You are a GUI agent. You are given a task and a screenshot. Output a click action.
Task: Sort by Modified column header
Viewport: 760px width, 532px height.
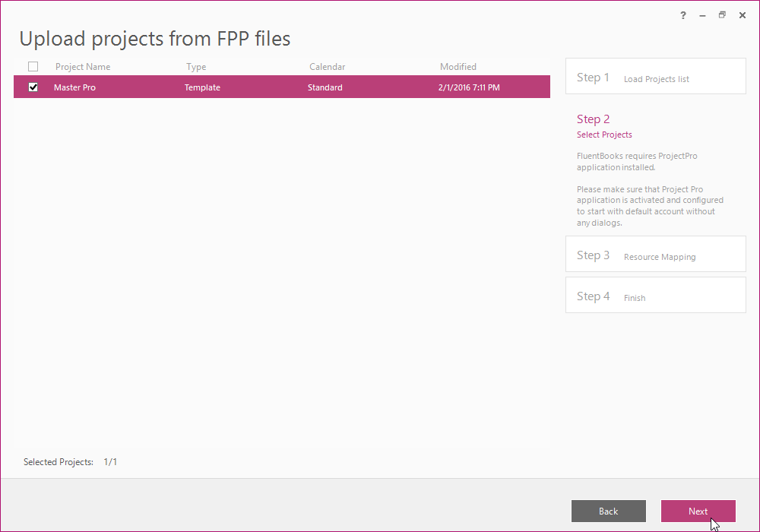click(x=458, y=67)
